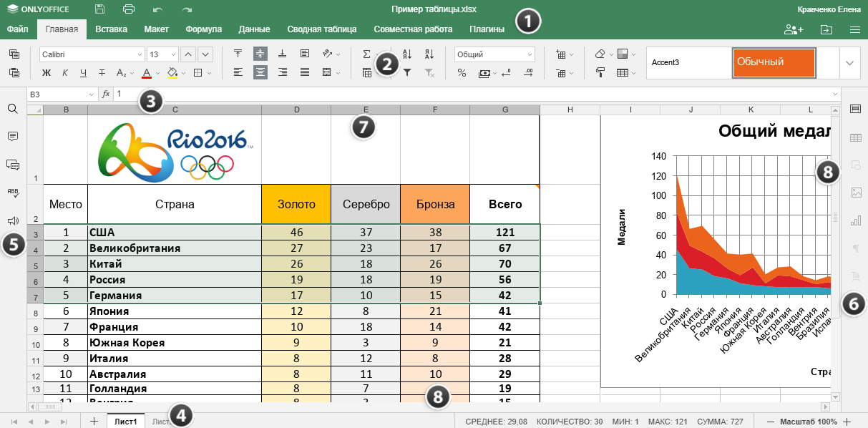
Task: Toggle wrap text for cells
Action: 305,54
